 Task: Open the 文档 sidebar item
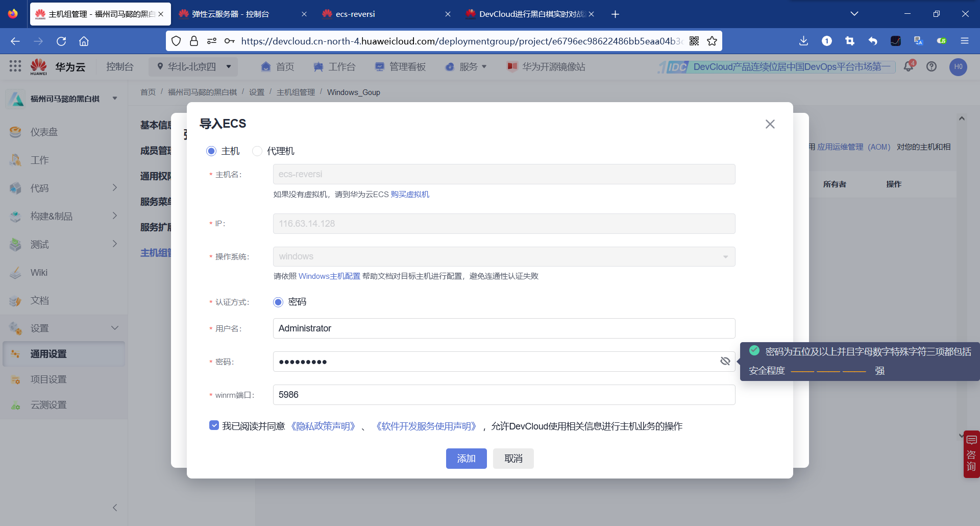[x=39, y=301]
